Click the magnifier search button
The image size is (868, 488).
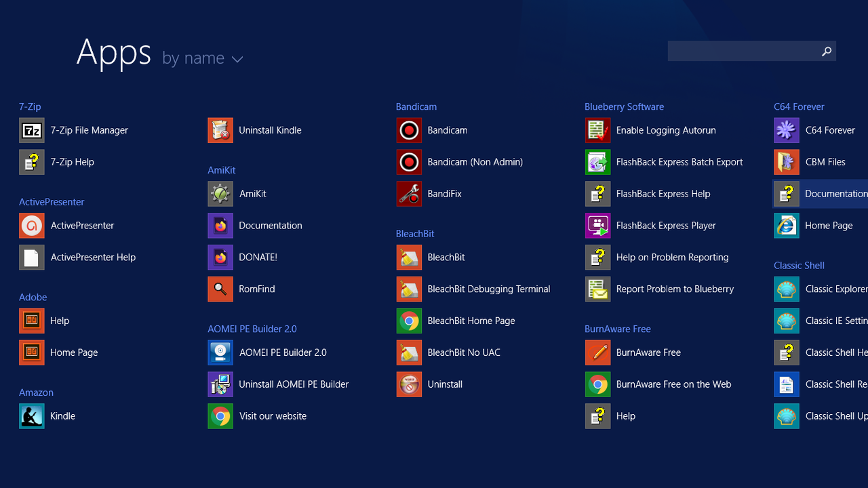827,51
